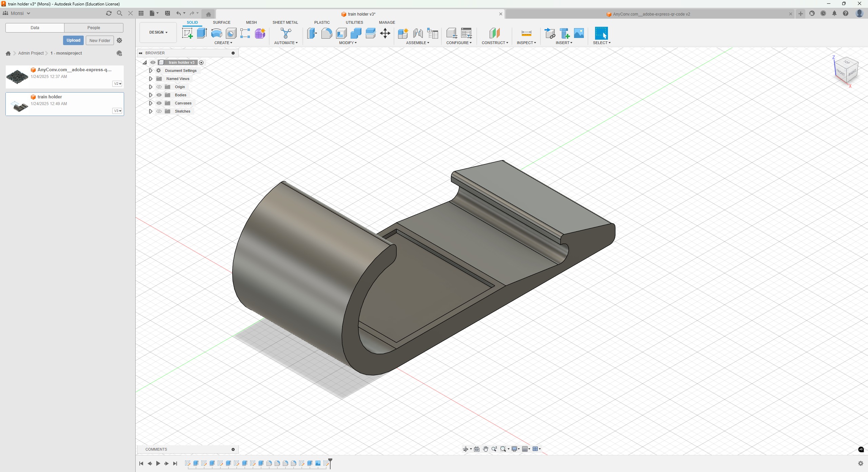This screenshot has width=868, height=472.
Task: Select the Create Form tool
Action: click(x=260, y=33)
